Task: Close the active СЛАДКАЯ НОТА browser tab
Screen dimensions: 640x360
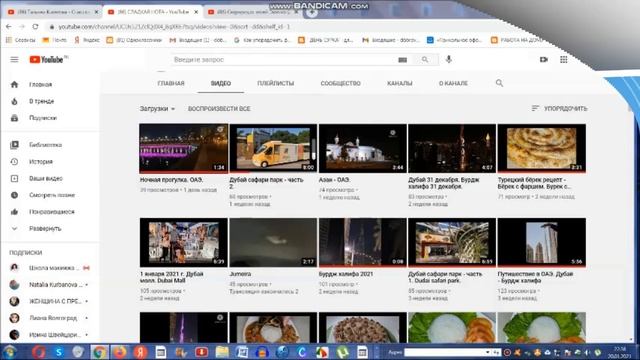Action: tap(196, 12)
